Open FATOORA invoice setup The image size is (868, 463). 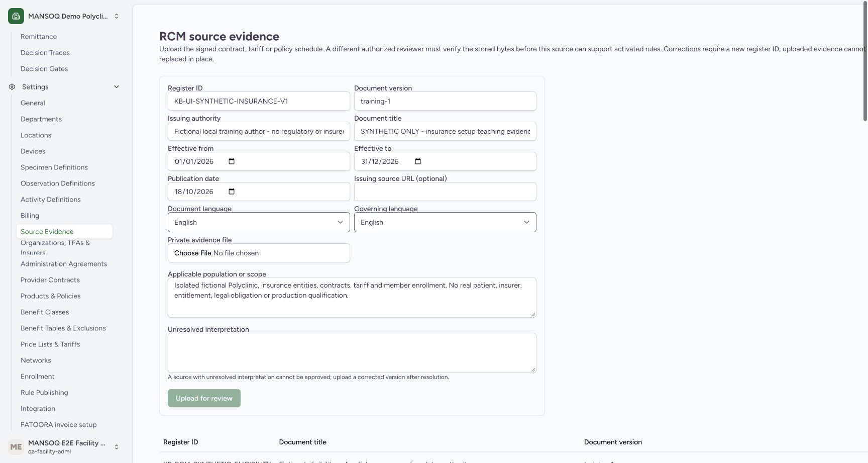coord(59,425)
